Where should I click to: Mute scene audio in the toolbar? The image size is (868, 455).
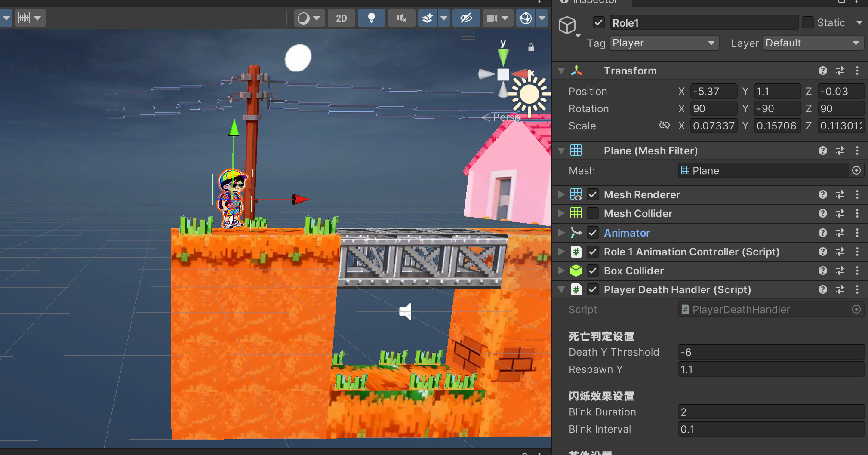[402, 18]
